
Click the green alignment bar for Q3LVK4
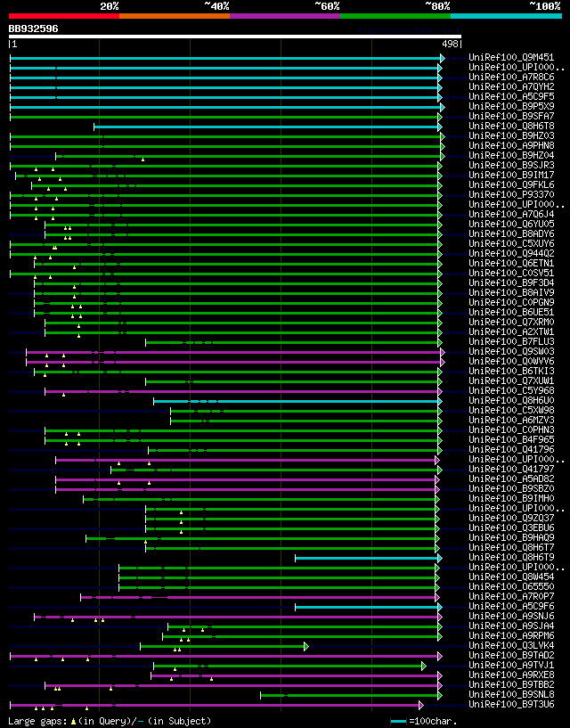(223, 646)
